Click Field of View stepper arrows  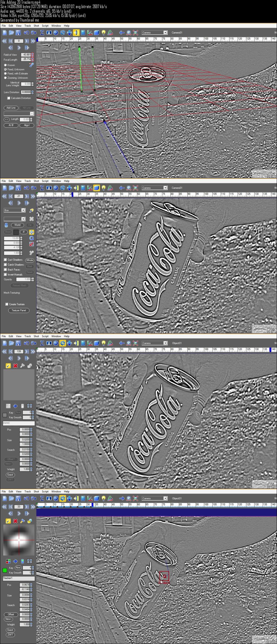click(32, 55)
